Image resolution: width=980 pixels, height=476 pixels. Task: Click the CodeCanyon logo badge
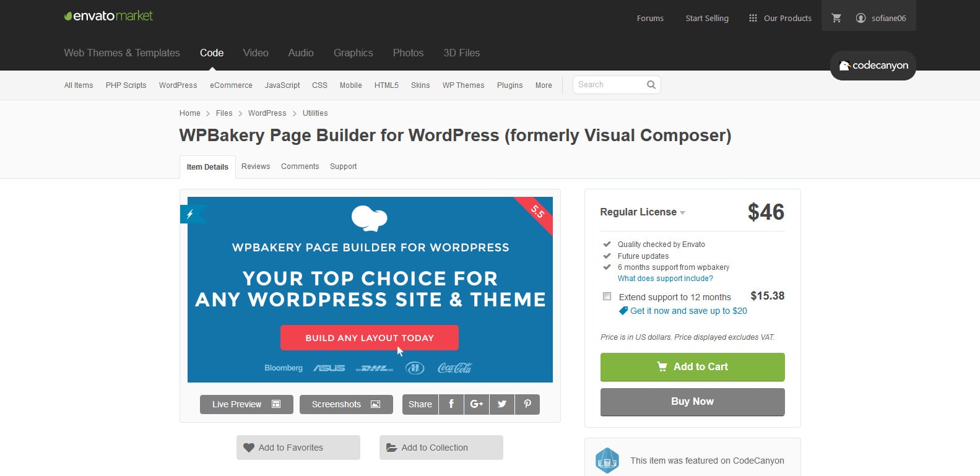tap(873, 66)
